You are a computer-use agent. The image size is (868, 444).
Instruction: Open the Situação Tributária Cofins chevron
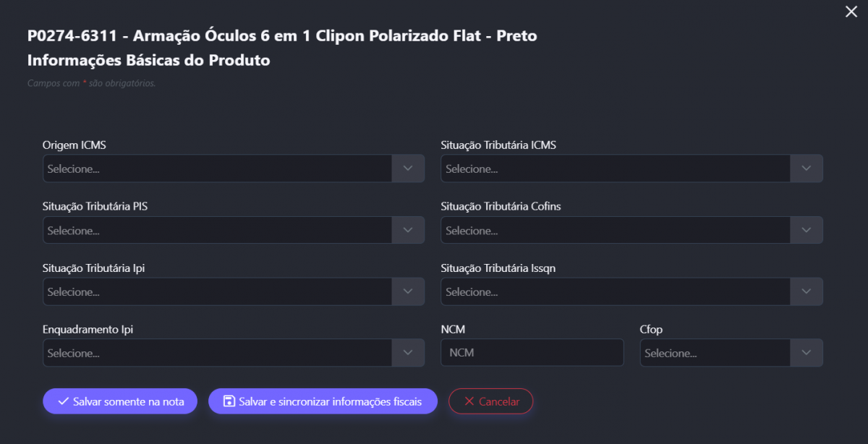(807, 230)
